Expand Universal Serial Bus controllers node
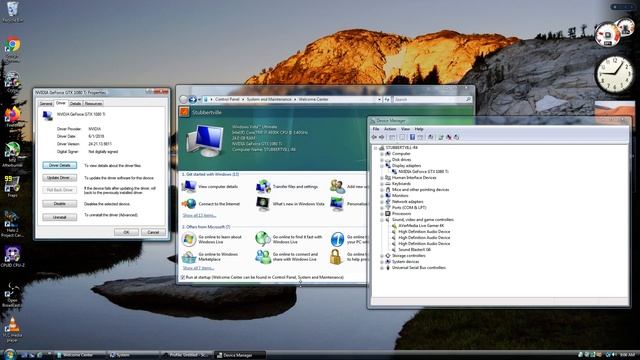The width and height of the screenshot is (640, 360). pyautogui.click(x=382, y=268)
